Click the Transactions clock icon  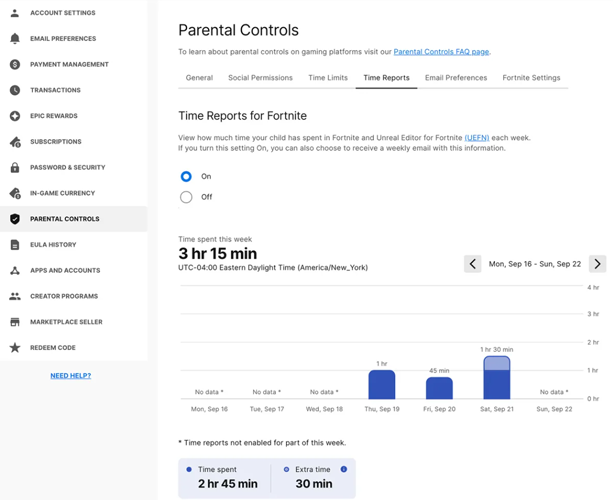tap(15, 90)
